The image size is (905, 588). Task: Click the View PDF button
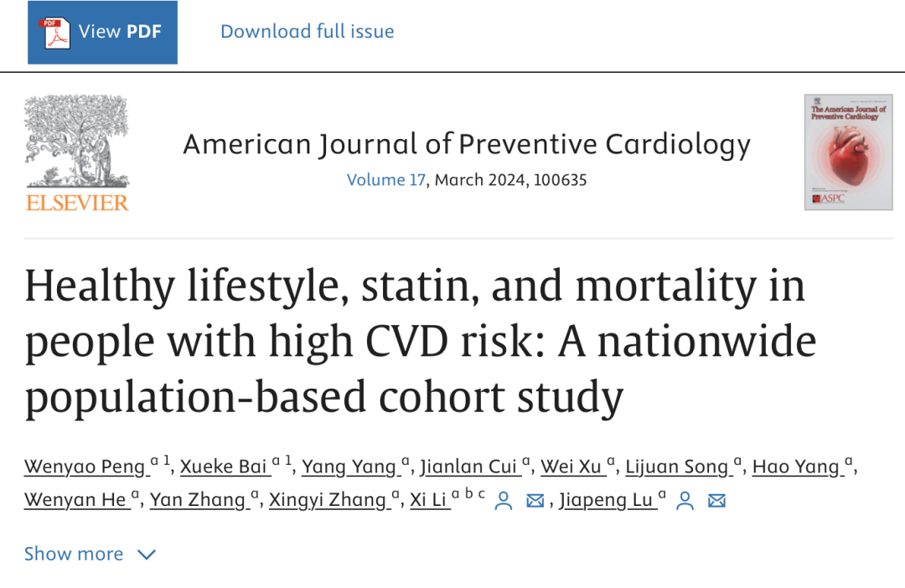(102, 33)
